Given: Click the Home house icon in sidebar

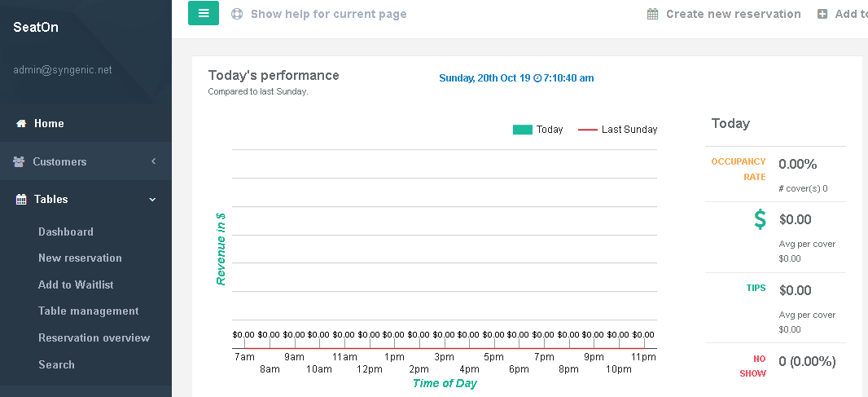Looking at the screenshot, I should [21, 124].
